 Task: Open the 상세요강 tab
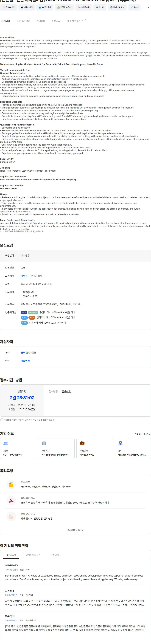[x=6, y=21]
